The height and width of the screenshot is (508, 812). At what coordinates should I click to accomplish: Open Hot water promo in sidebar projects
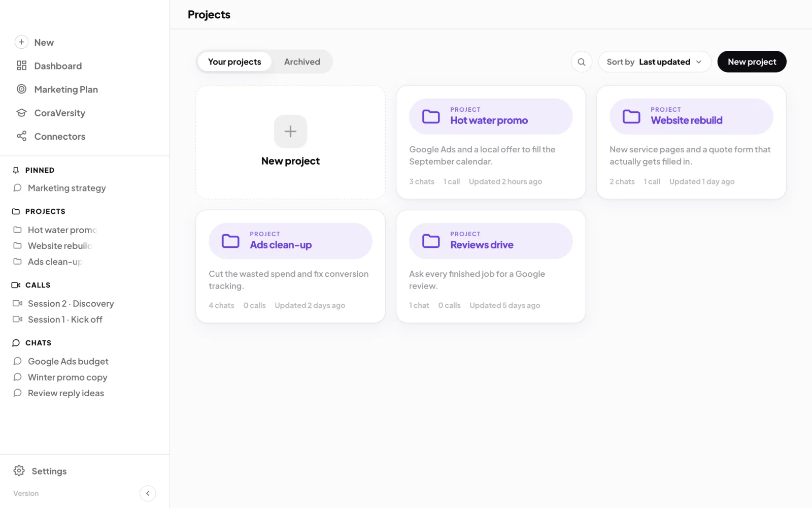[x=62, y=230]
